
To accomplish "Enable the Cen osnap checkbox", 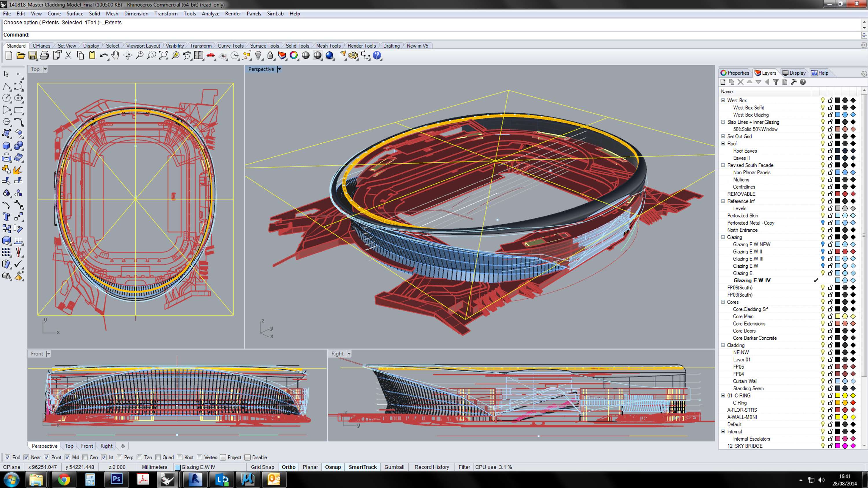I will 85,457.
